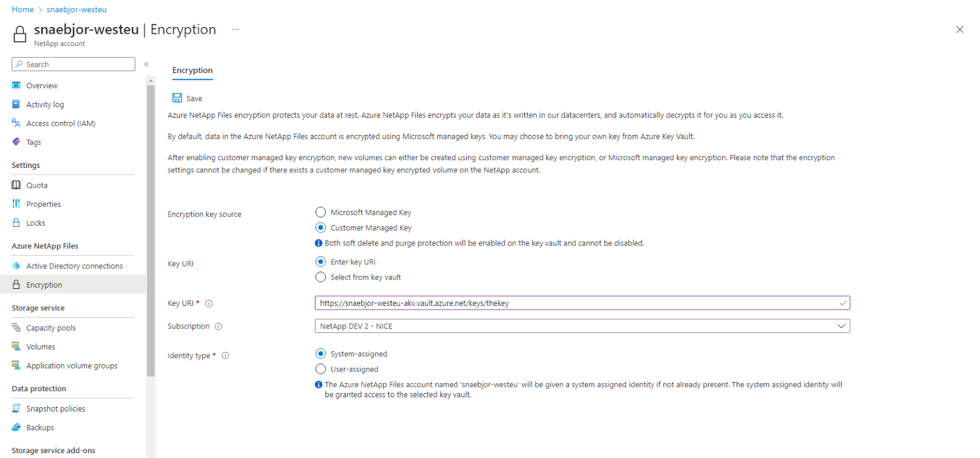
Task: Click the Save disk icon
Action: click(x=177, y=98)
